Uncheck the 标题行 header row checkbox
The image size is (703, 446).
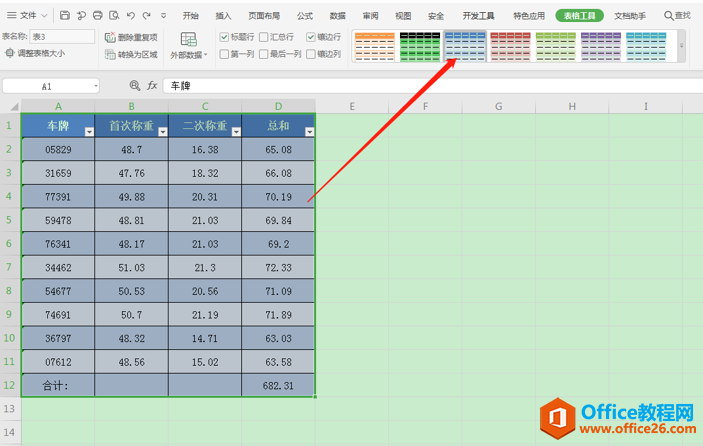[225, 37]
